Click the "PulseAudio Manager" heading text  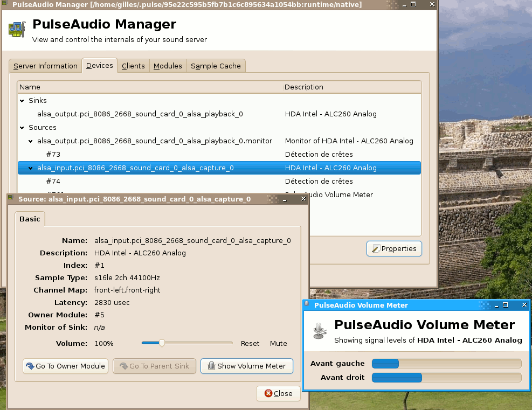coord(105,24)
